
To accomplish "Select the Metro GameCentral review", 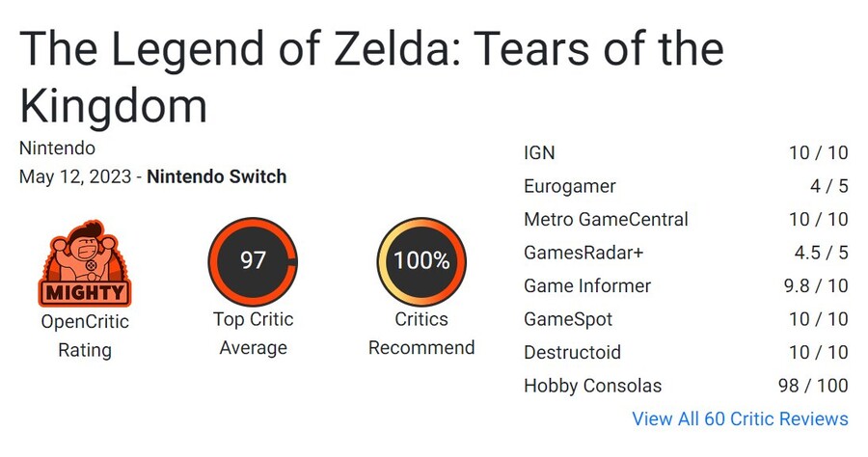I will coord(606,219).
